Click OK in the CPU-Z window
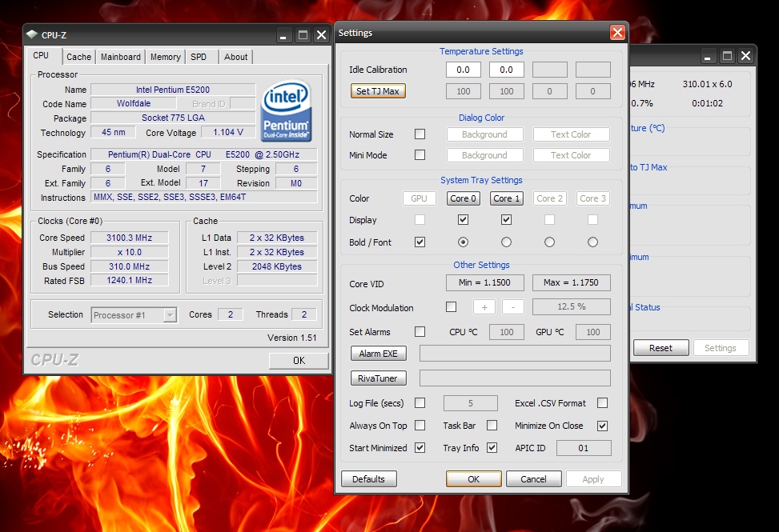The width and height of the screenshot is (779, 532). coord(299,360)
